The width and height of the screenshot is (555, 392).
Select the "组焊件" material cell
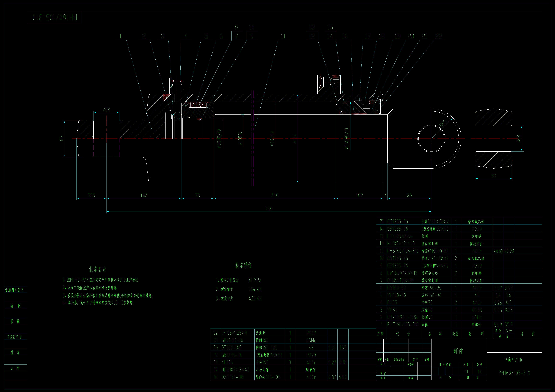pos(476,325)
